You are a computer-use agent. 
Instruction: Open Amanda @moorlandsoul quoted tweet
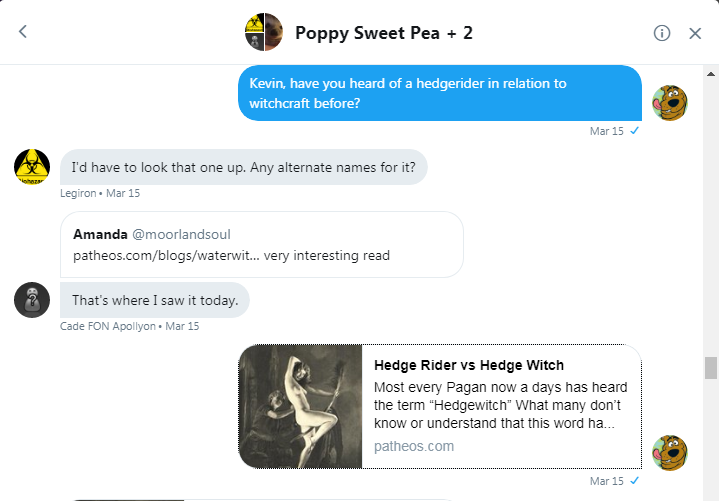click(261, 244)
